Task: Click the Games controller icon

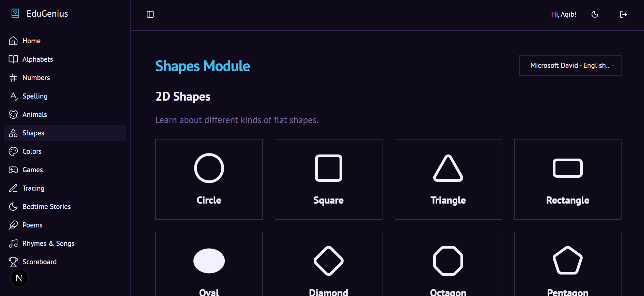Action: pyautogui.click(x=13, y=170)
